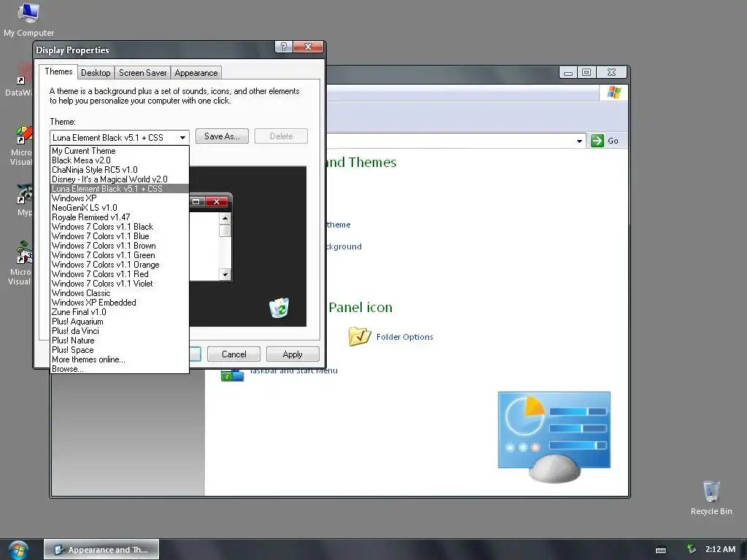Screen dimensions: 747x560
Task: Switch to the Desktop tab
Action: pyautogui.click(x=96, y=73)
